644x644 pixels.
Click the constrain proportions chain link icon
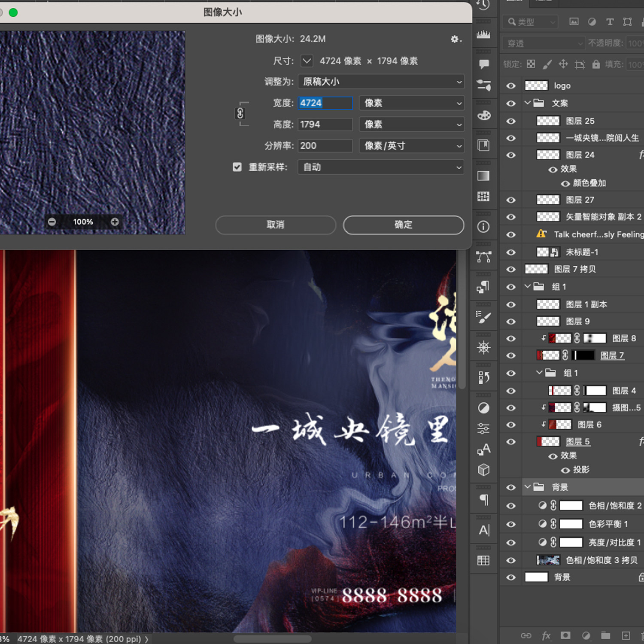[x=240, y=113]
